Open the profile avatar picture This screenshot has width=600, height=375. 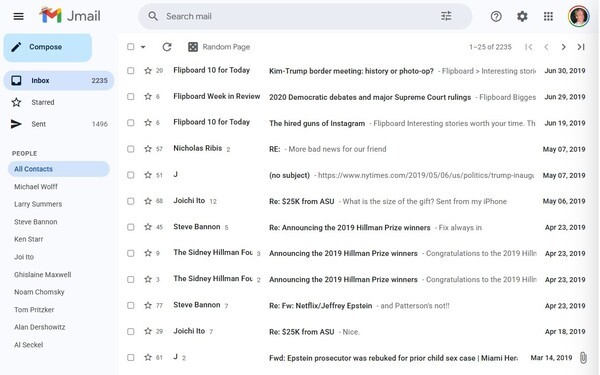[x=578, y=16]
